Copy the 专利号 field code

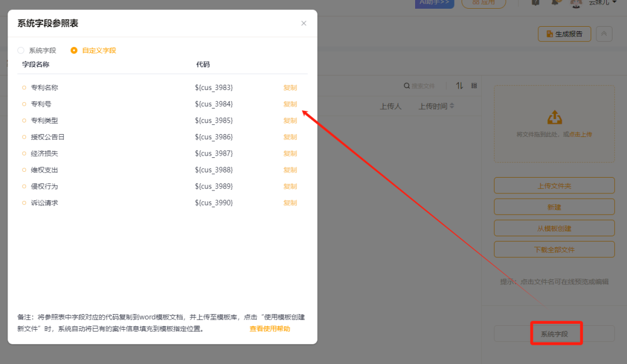click(290, 104)
